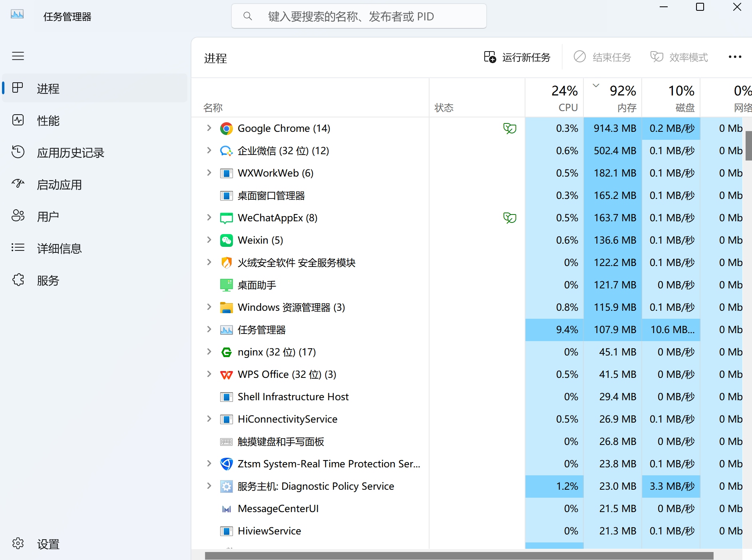Open the Settings gear icon

pyautogui.click(x=18, y=544)
